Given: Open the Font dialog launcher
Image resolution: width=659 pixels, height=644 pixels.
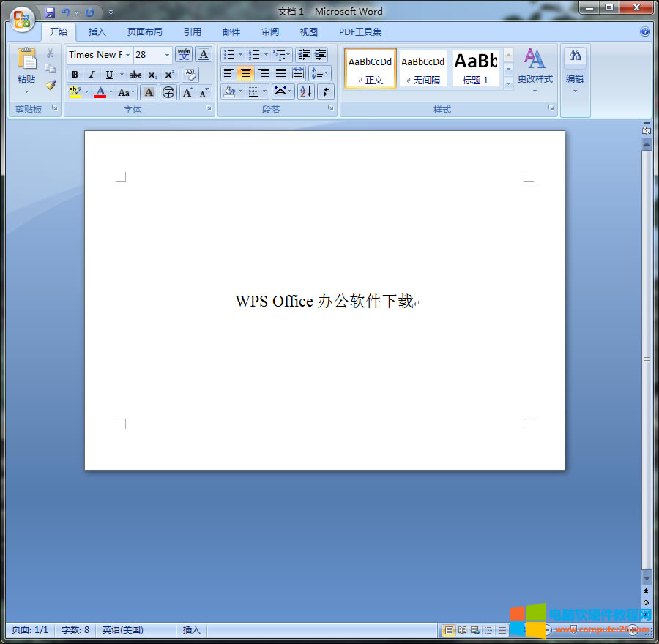Looking at the screenshot, I should 209,108.
